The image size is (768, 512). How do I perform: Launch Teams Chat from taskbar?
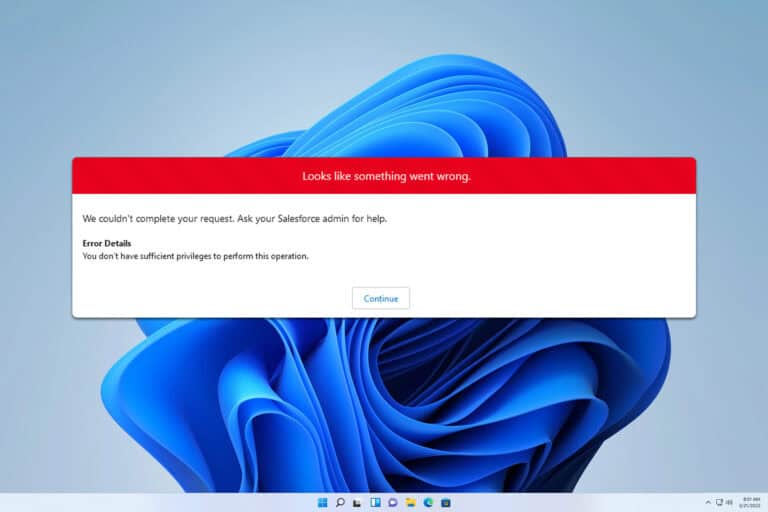click(393, 502)
